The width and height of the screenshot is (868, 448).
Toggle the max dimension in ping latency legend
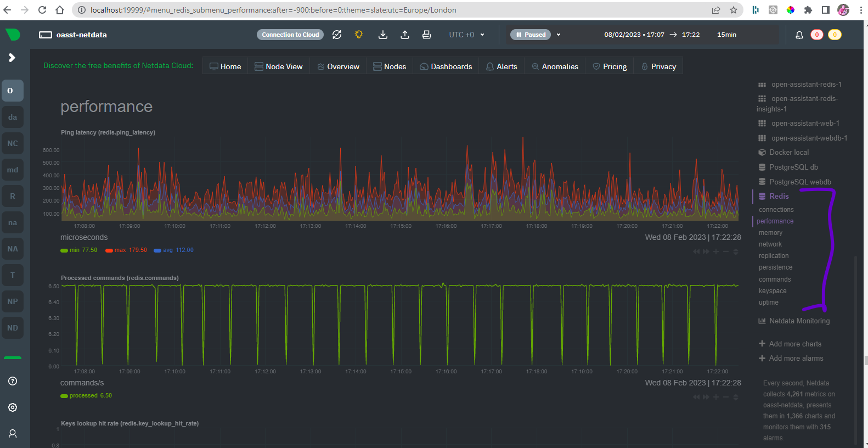[126, 250]
